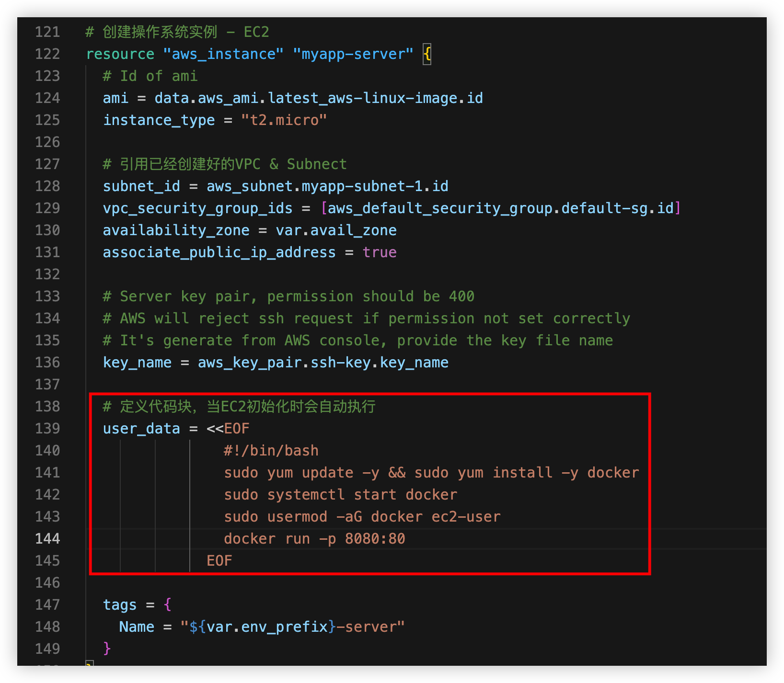Click the key_name attribute on line 136
Screen dimensions: 784x683
click(x=137, y=363)
